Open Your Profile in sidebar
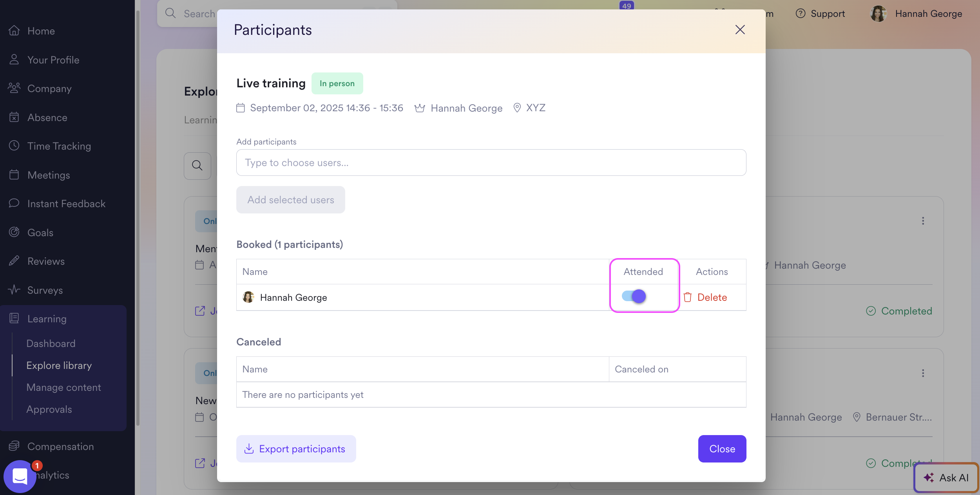This screenshot has height=495, width=980. pos(53,60)
